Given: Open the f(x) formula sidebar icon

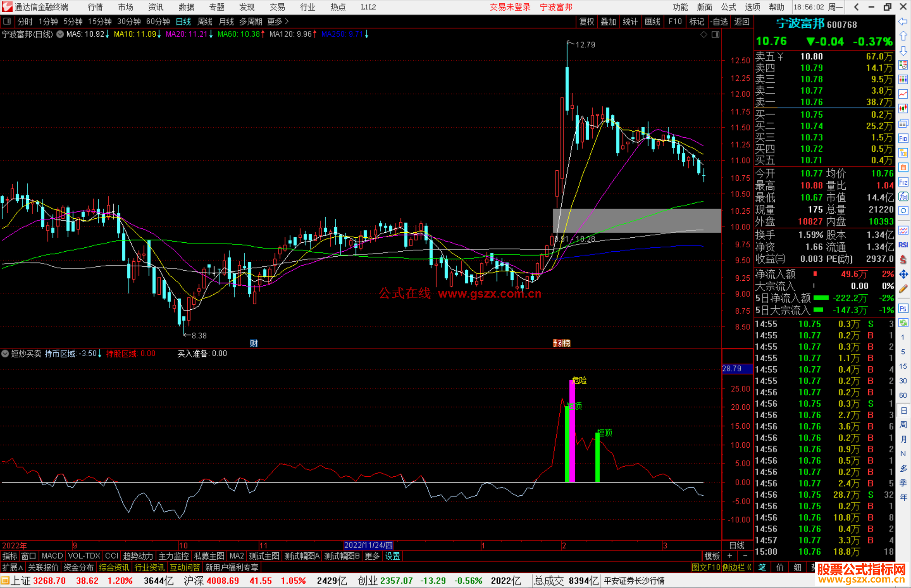Looking at the screenshot, I should tap(903, 196).
